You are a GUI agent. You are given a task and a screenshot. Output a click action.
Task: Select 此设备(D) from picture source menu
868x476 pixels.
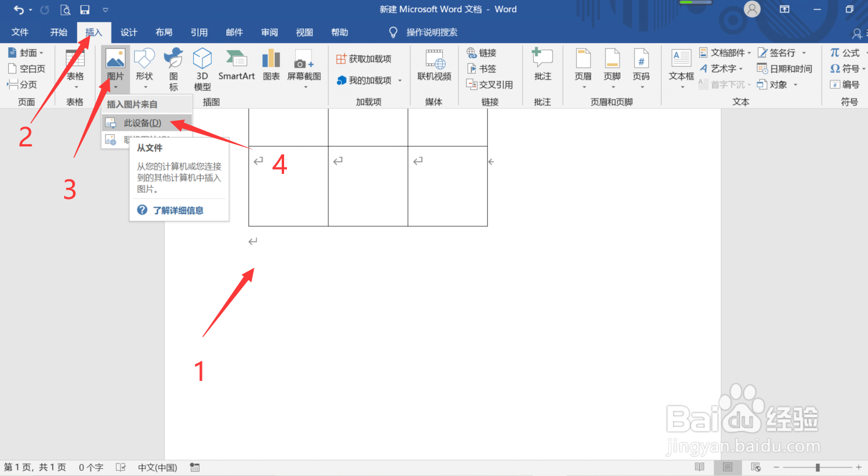[x=143, y=123]
